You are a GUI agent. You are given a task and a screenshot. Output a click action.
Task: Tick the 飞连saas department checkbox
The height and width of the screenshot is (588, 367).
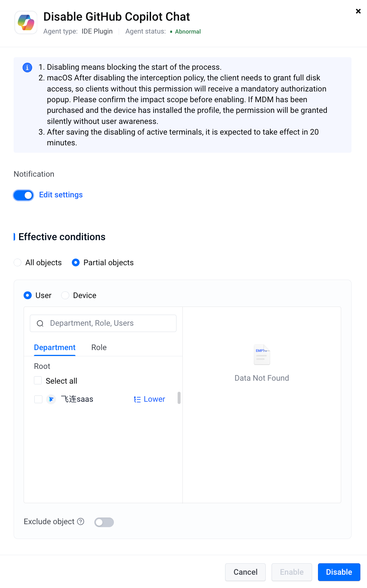click(38, 399)
